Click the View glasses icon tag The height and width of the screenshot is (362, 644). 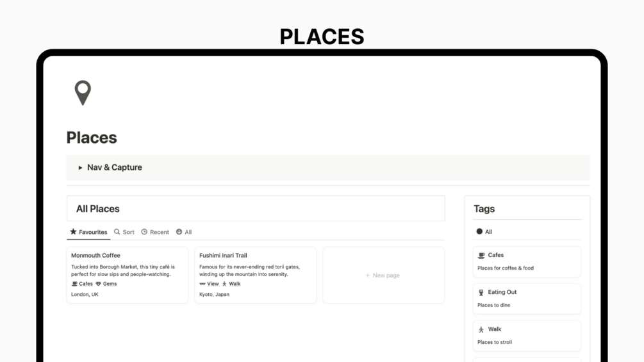[202, 284]
